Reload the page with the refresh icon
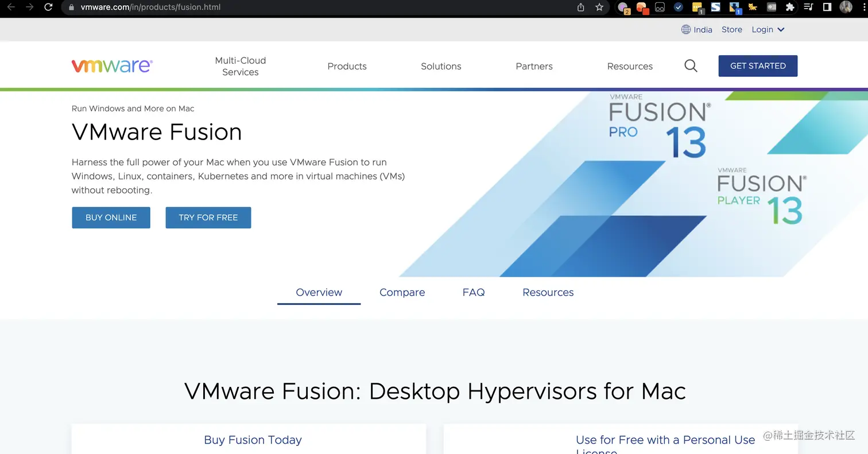 48,7
